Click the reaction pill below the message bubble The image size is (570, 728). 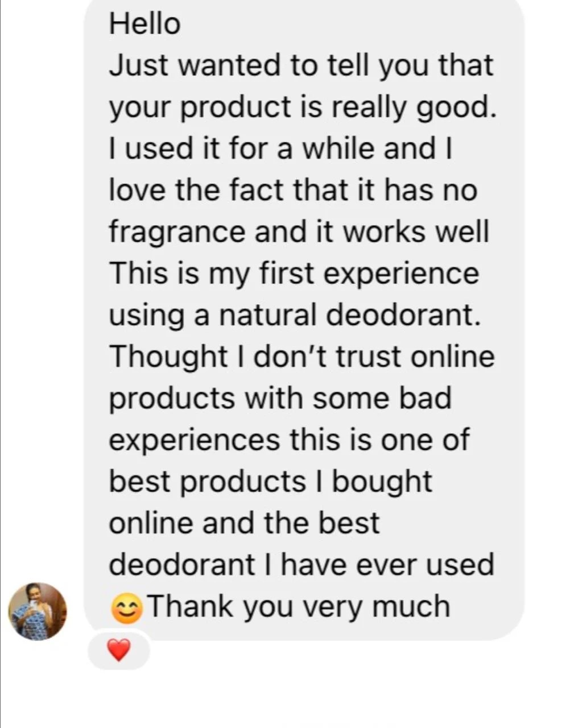119,650
